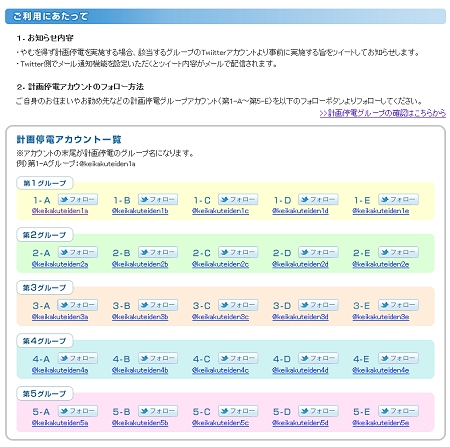Click the @keikakuteiden4a handle link

tap(60, 370)
